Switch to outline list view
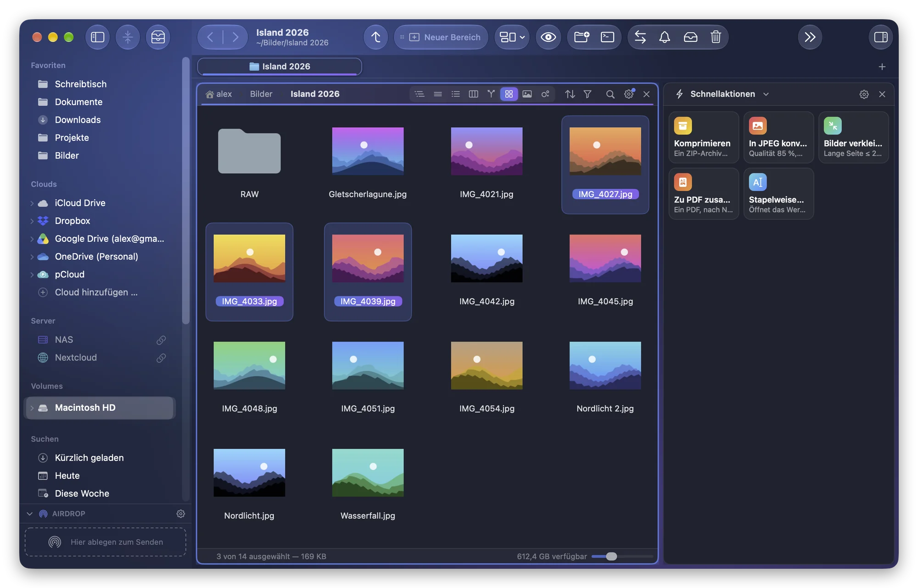 tap(420, 94)
